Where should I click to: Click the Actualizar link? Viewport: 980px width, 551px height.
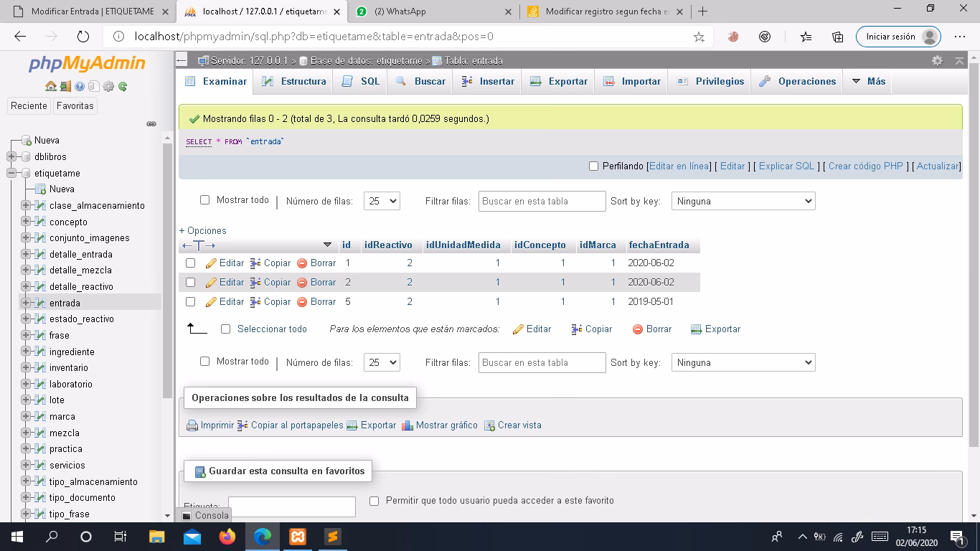[938, 166]
